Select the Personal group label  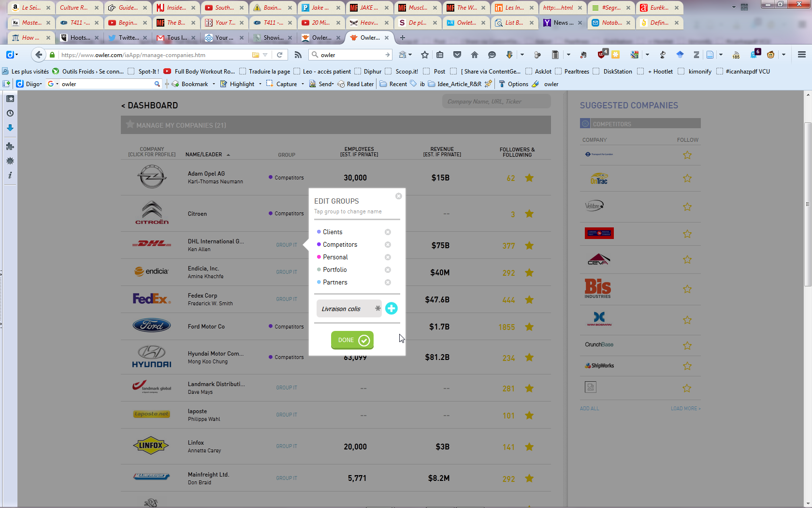coord(335,257)
